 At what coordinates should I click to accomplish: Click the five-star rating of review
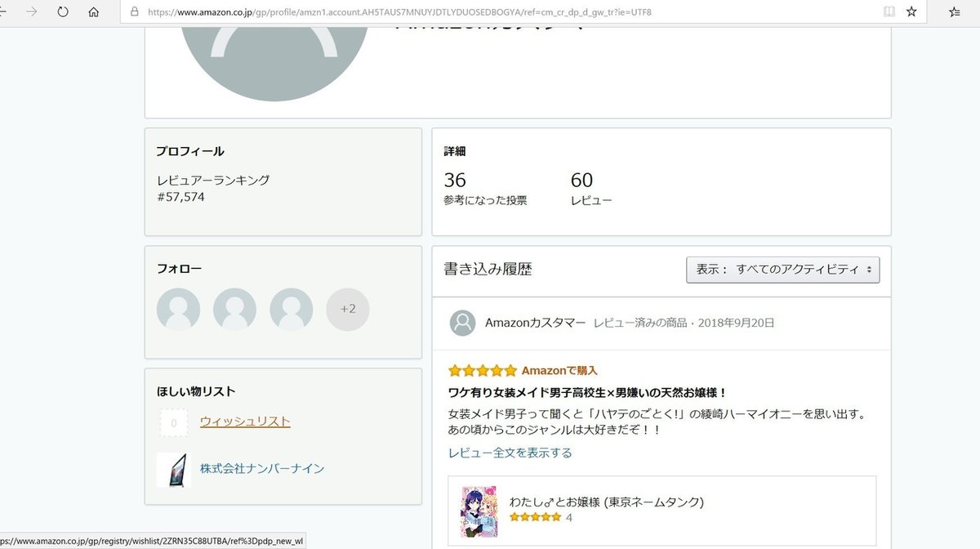click(483, 370)
